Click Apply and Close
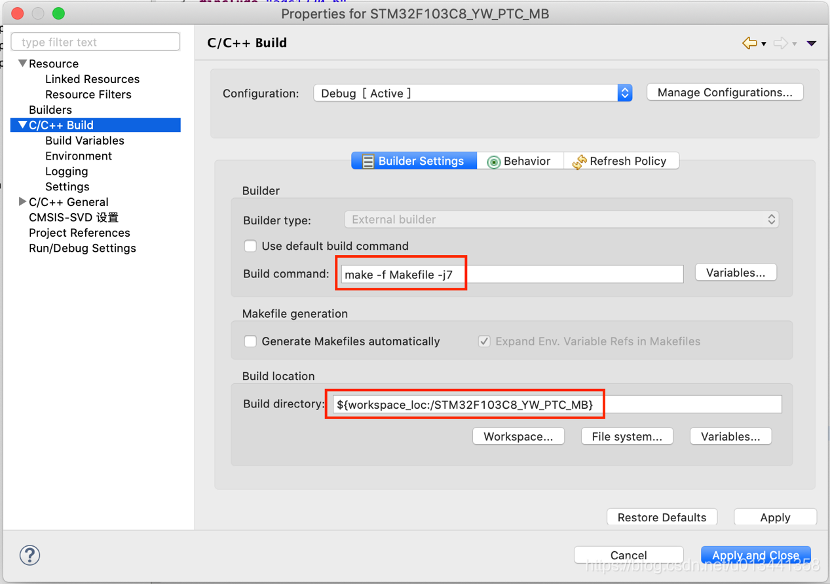The width and height of the screenshot is (830, 584). coord(756,555)
